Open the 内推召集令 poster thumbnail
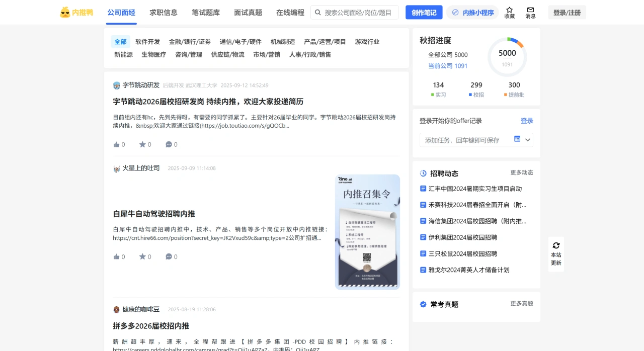Image resolution: width=644 pixels, height=351 pixels. pos(367,232)
